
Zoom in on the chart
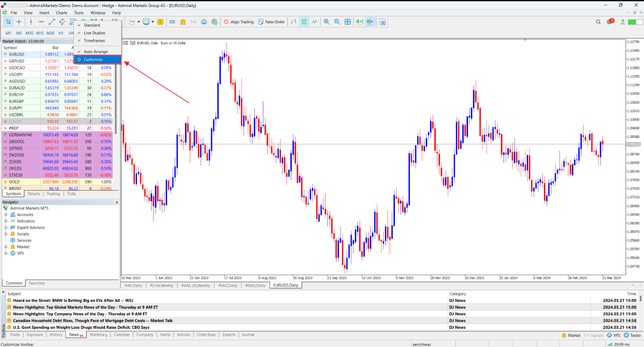pos(326,22)
